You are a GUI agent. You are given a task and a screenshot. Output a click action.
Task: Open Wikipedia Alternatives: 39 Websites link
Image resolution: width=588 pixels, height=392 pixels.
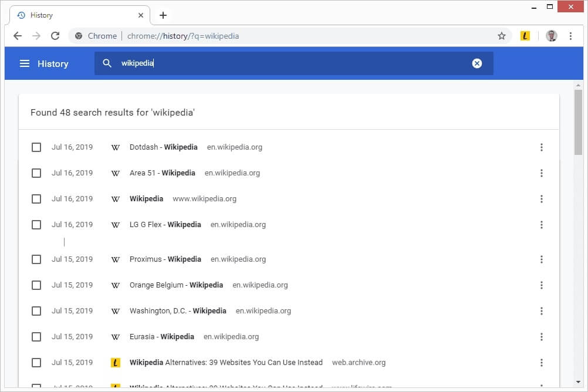pos(226,363)
